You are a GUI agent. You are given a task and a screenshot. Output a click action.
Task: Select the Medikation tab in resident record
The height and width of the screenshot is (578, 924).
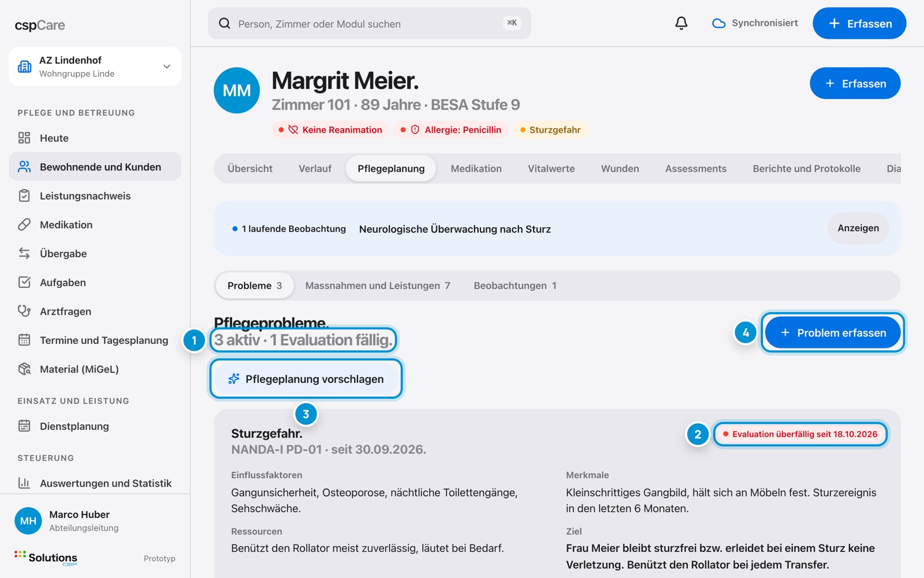click(476, 169)
